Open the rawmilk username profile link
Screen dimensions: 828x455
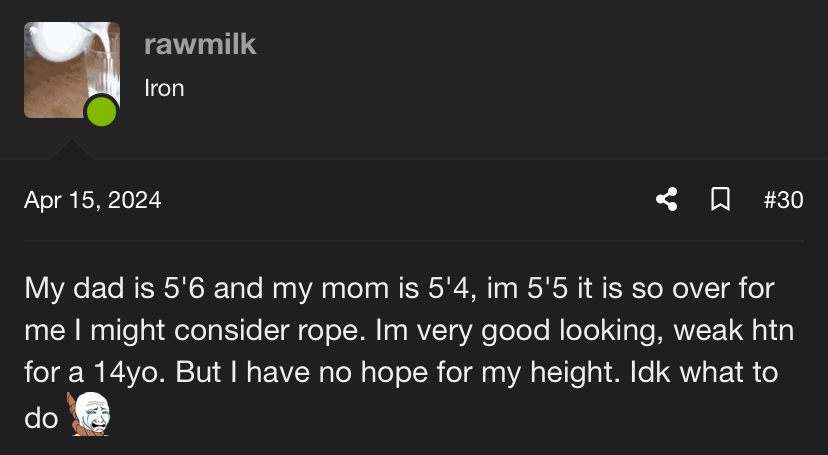tap(200, 44)
